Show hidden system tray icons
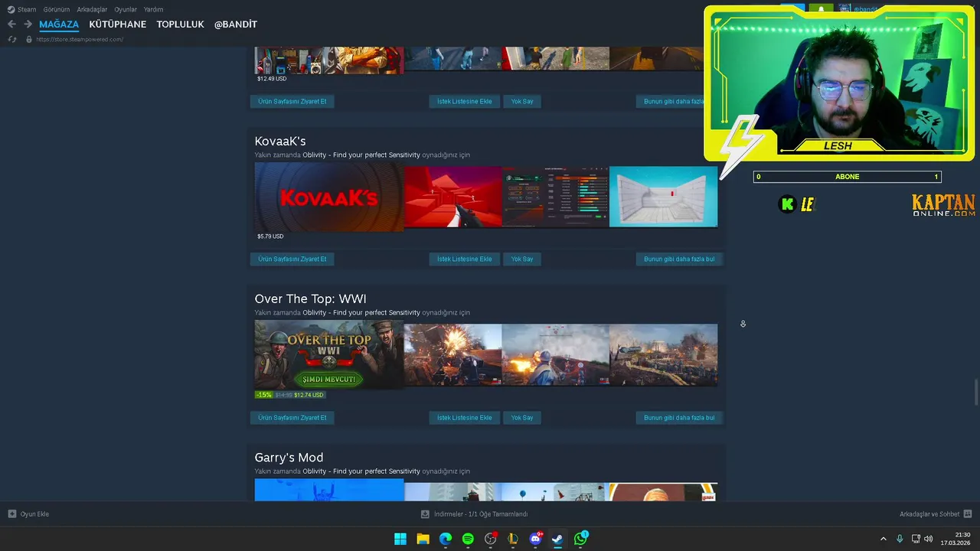Viewport: 980px width, 551px height. point(883,539)
